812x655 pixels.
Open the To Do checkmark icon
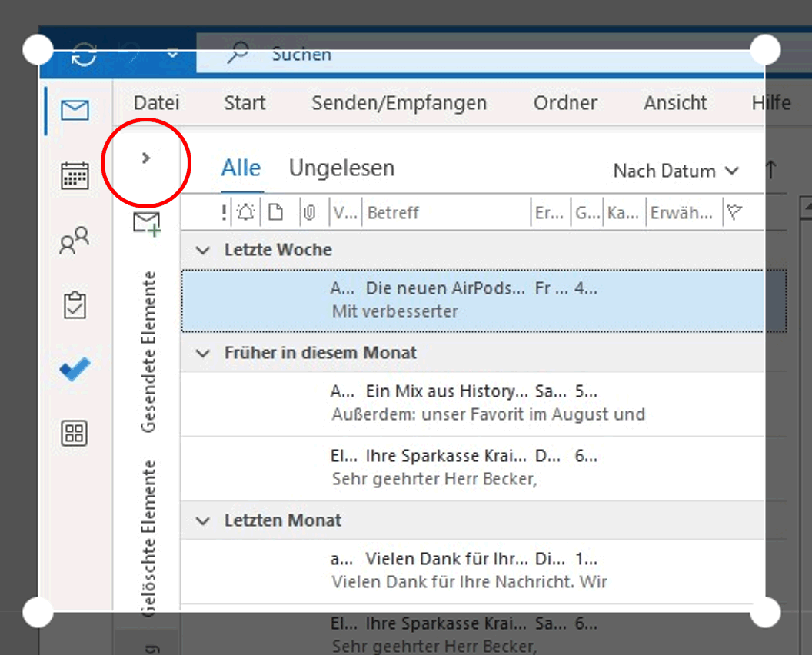[x=75, y=369]
